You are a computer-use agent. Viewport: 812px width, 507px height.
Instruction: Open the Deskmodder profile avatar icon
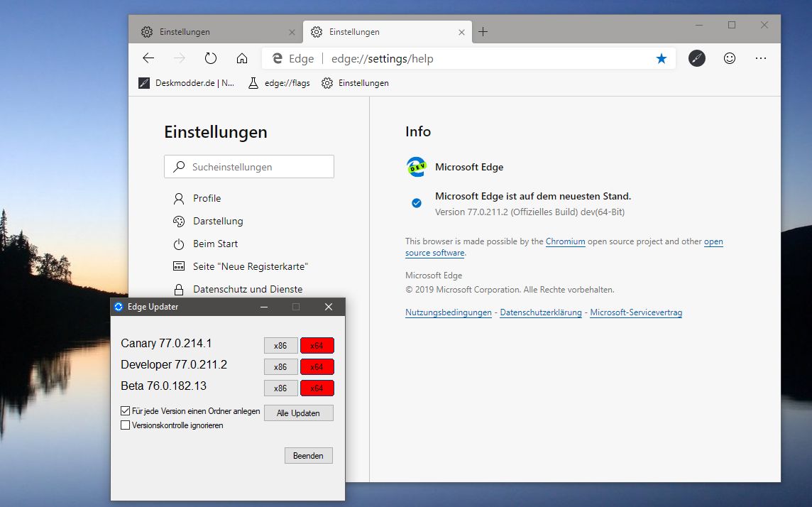(696, 58)
